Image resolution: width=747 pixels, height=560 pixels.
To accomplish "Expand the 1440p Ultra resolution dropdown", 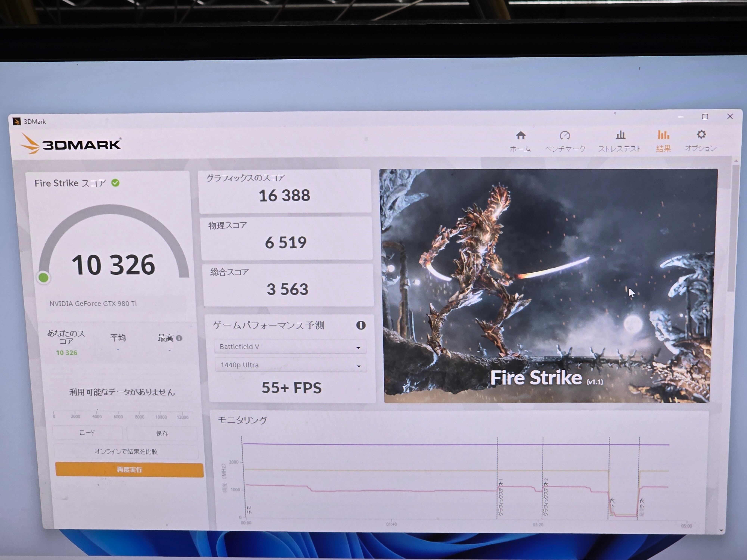I will point(291,365).
